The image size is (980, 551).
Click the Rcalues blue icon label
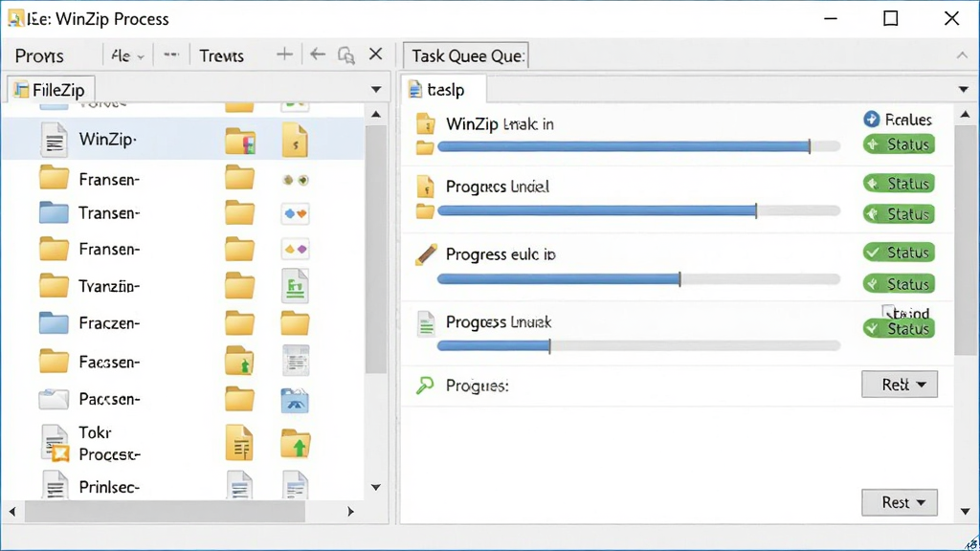(898, 120)
